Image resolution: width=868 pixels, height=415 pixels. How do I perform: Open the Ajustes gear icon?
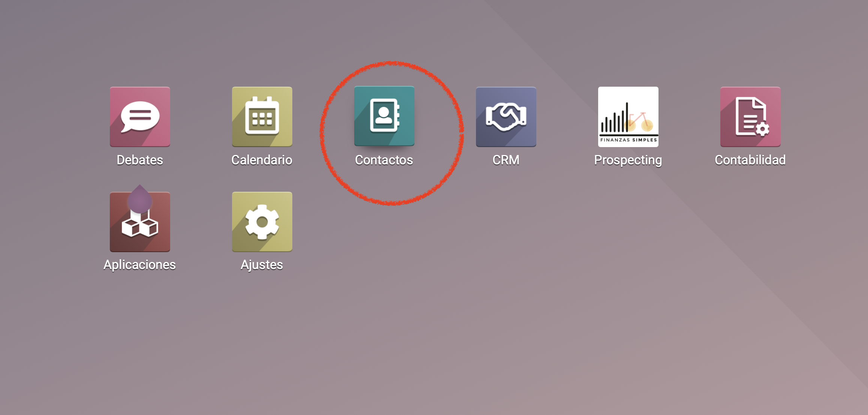coord(262,222)
